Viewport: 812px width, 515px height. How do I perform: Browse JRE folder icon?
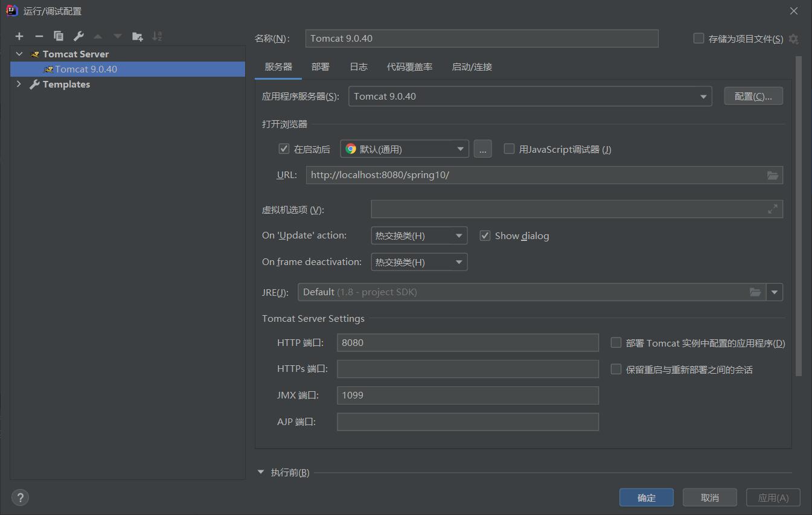(x=755, y=292)
